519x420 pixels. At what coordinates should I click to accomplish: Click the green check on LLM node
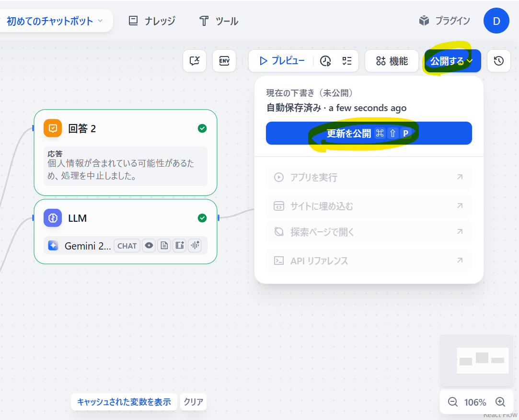pyautogui.click(x=202, y=218)
